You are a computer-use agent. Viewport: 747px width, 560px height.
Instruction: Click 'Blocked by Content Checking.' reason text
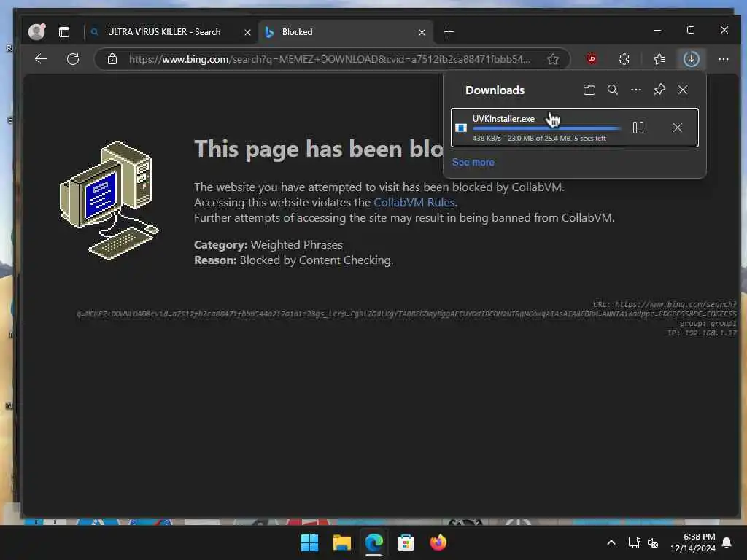tap(317, 260)
